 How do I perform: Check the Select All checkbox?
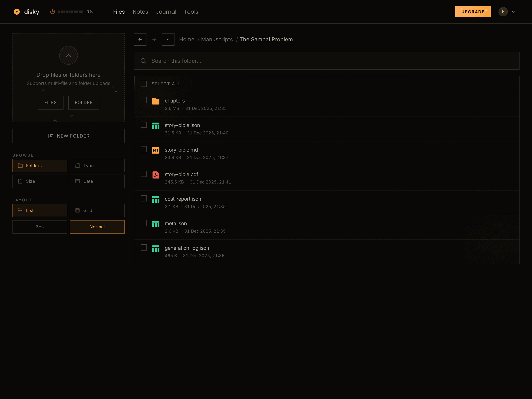(144, 84)
